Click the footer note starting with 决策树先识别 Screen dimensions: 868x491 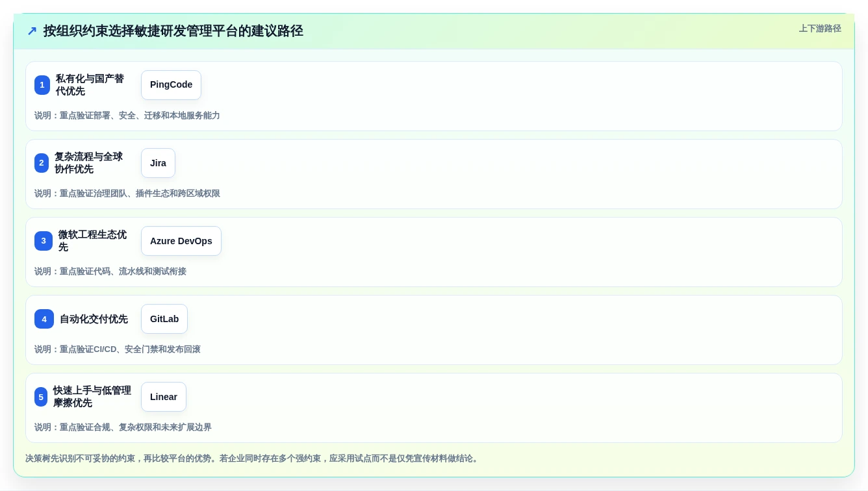pyautogui.click(x=253, y=459)
